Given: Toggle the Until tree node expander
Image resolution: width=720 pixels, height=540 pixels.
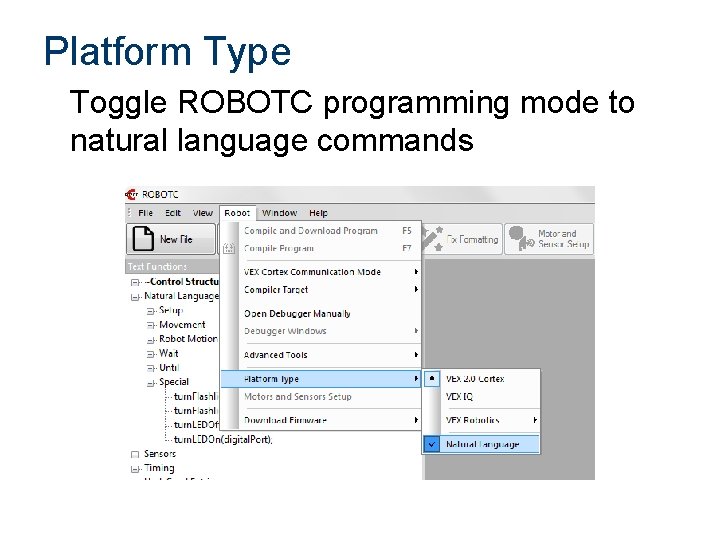Looking at the screenshot, I should [x=151, y=368].
